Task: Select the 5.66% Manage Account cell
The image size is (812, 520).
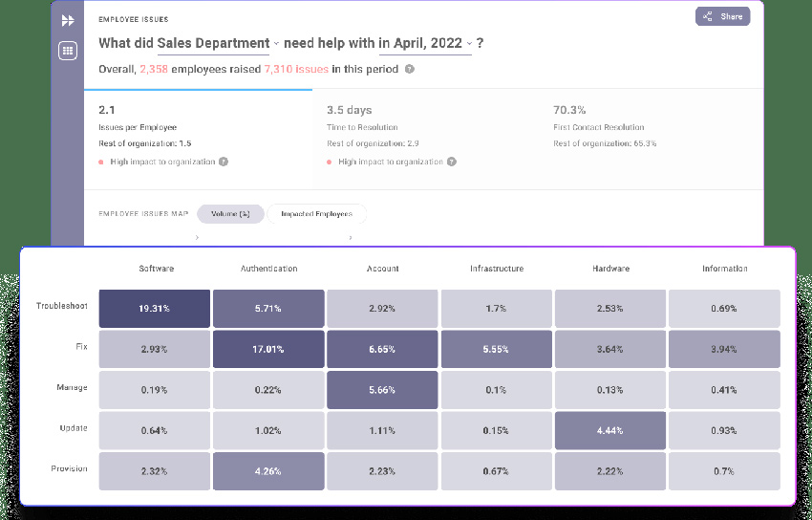Action: click(x=382, y=390)
